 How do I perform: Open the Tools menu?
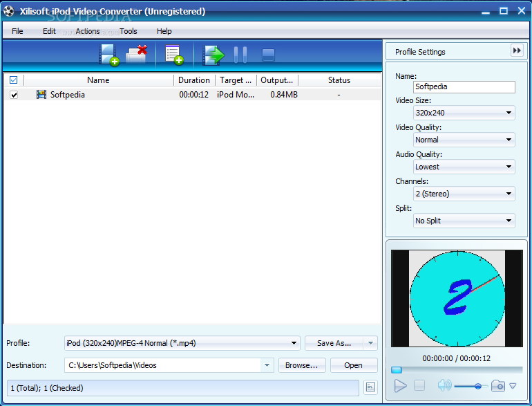point(129,31)
